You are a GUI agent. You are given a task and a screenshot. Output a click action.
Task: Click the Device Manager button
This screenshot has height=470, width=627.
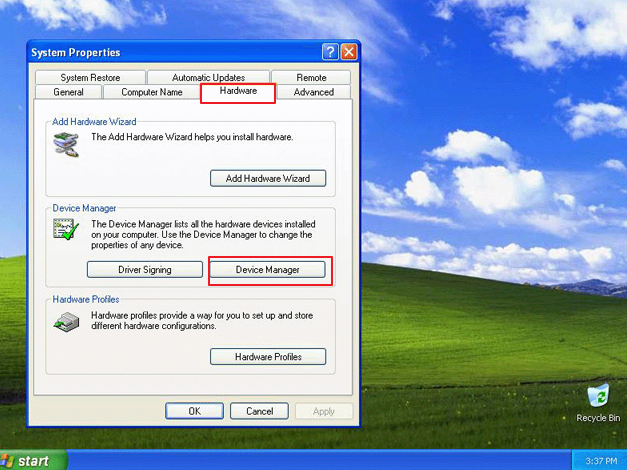tap(268, 270)
